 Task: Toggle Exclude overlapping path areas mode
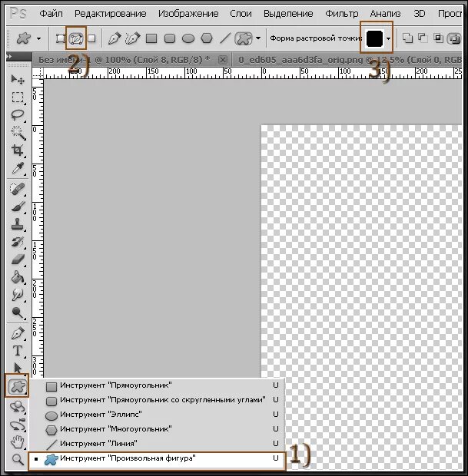(x=454, y=38)
